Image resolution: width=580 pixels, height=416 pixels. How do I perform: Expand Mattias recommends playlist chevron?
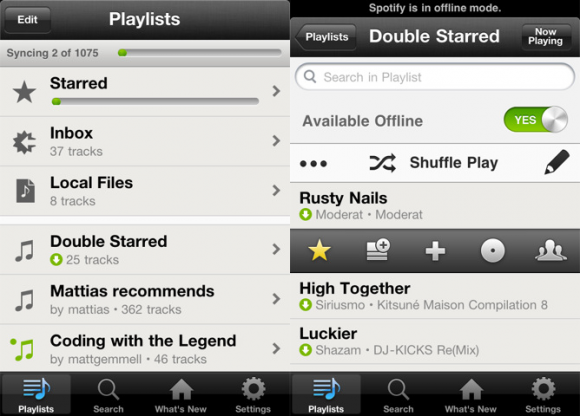tap(276, 298)
